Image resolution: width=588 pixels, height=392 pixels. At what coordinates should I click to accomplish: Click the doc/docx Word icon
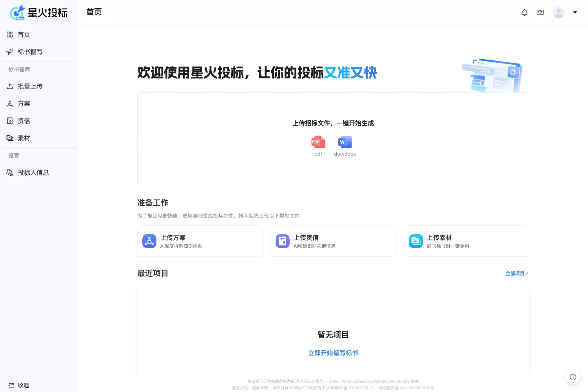click(345, 142)
